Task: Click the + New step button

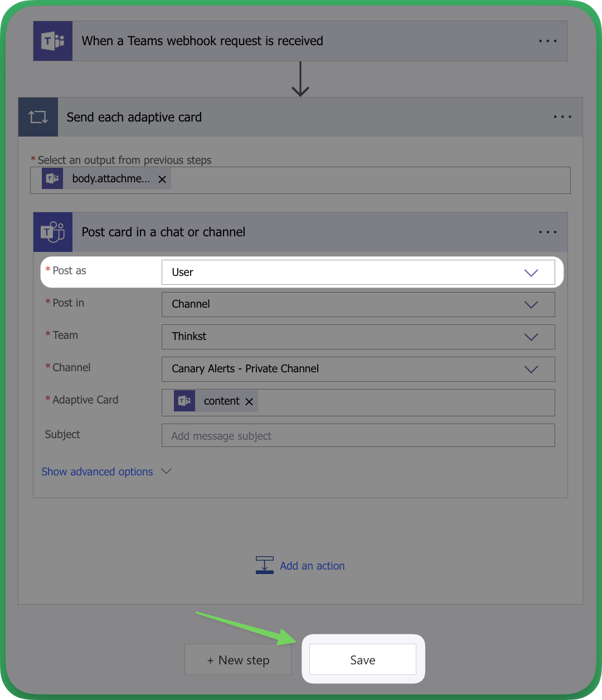Action: pyautogui.click(x=238, y=660)
